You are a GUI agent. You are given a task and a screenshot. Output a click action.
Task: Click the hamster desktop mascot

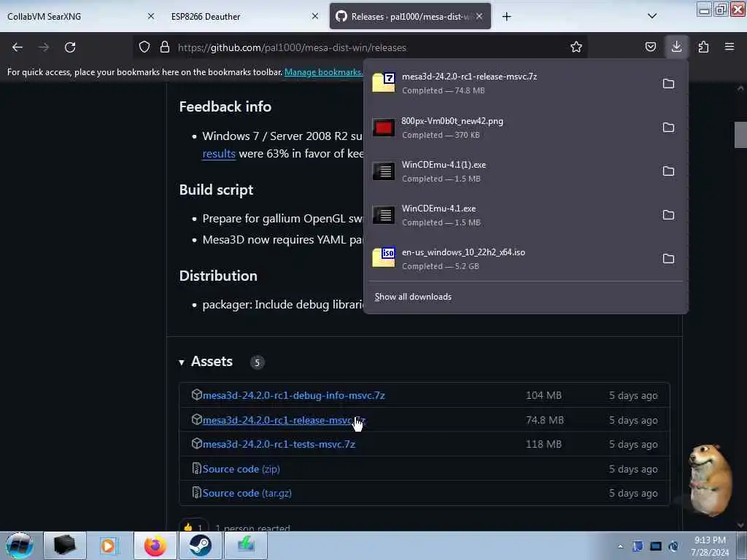pos(710,480)
